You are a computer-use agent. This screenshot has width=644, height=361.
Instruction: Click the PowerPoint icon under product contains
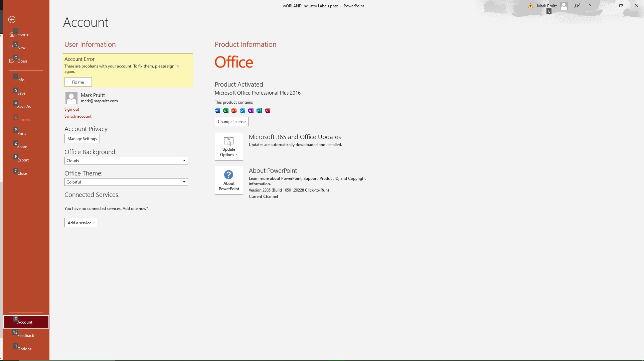tap(234, 111)
